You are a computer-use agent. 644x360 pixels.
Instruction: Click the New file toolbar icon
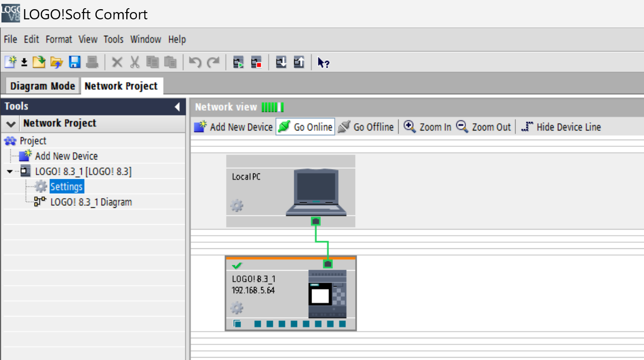[x=11, y=62]
